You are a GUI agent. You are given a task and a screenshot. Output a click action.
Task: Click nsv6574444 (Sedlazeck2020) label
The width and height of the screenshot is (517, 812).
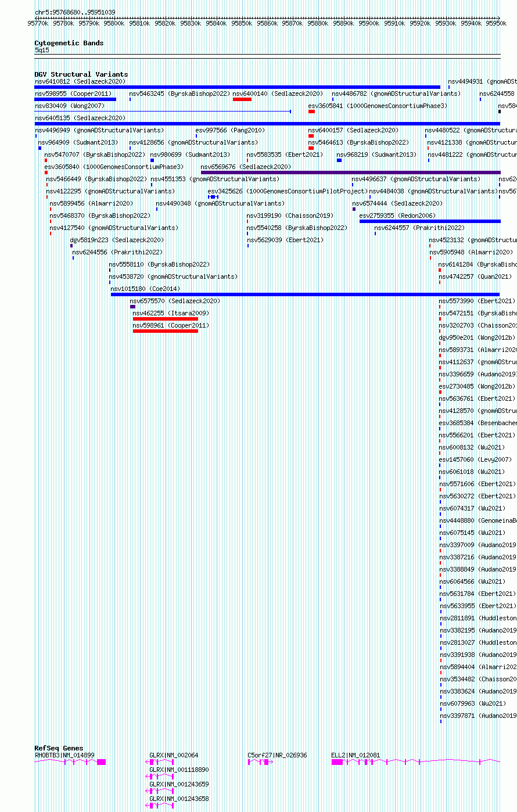click(397, 203)
